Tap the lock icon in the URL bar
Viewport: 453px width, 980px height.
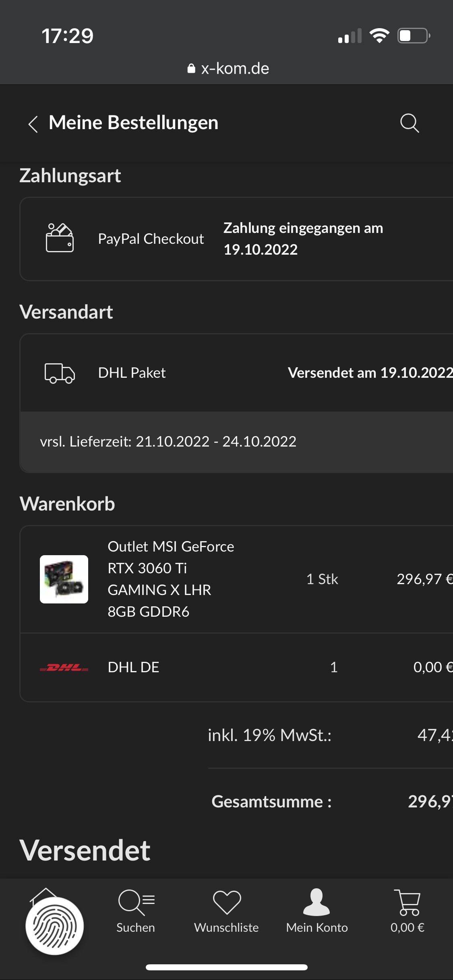pyautogui.click(x=191, y=69)
